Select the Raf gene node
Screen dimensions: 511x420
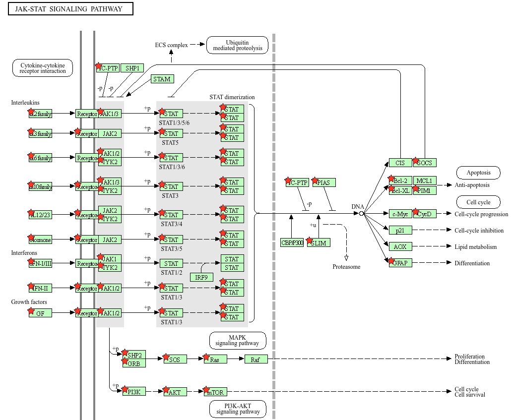[x=255, y=360]
